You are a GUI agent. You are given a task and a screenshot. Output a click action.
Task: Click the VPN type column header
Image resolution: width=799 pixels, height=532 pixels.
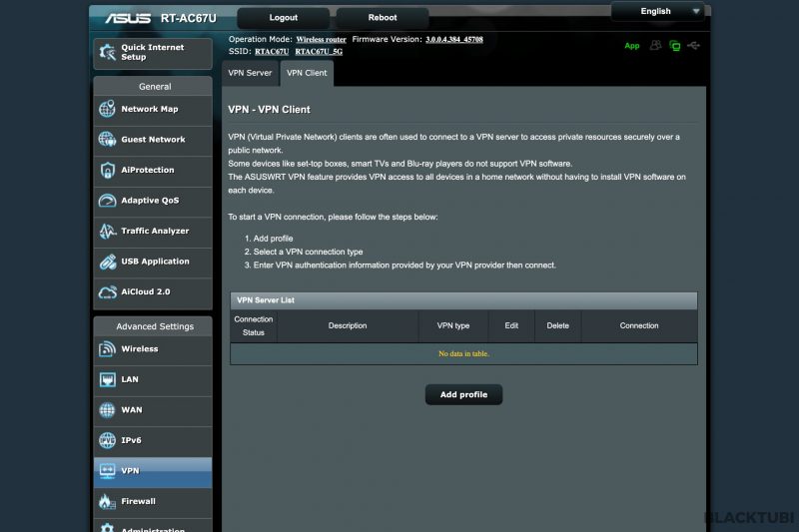tap(453, 325)
